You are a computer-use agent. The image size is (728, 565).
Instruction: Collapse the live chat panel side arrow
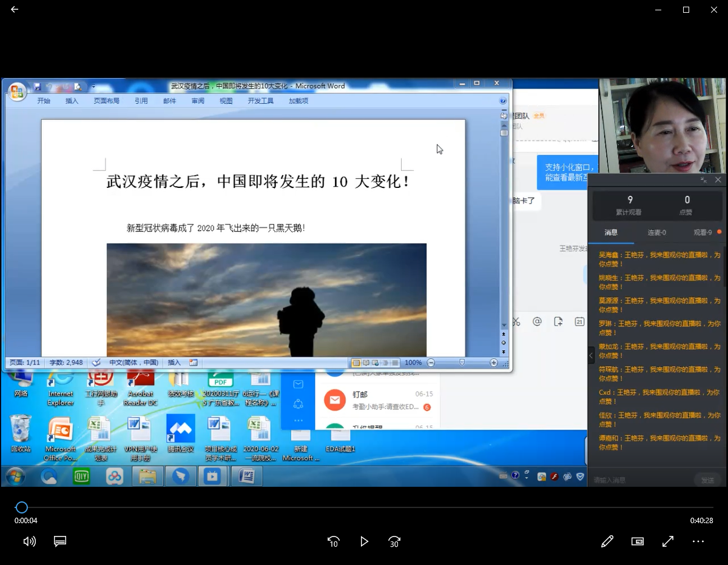click(591, 356)
